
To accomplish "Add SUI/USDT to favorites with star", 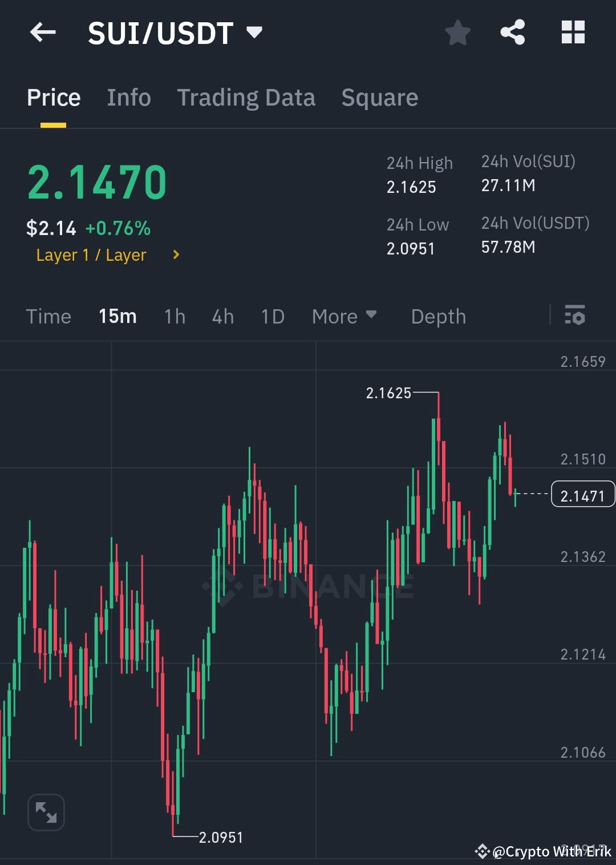I will tap(458, 33).
